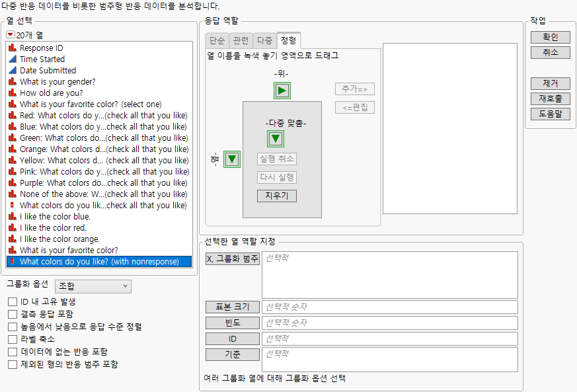Select How old are you? column text
Image resolution: width=577 pixels, height=392 pixels.
(x=52, y=93)
